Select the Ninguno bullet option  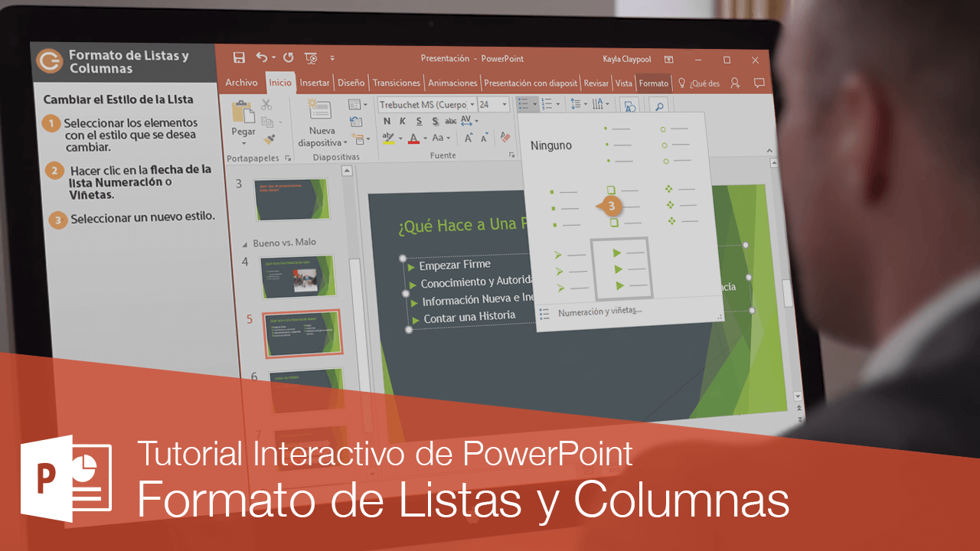click(551, 145)
